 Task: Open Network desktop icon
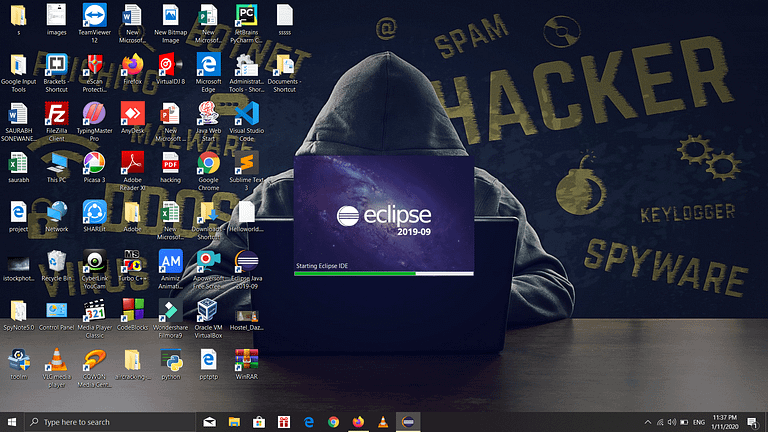click(56, 216)
